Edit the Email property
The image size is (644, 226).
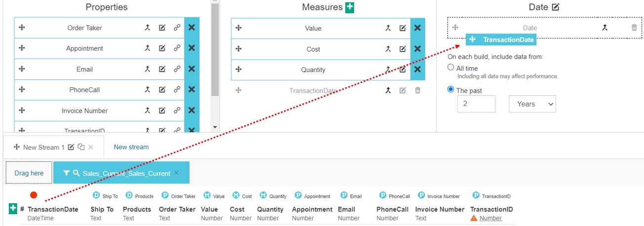click(x=162, y=69)
